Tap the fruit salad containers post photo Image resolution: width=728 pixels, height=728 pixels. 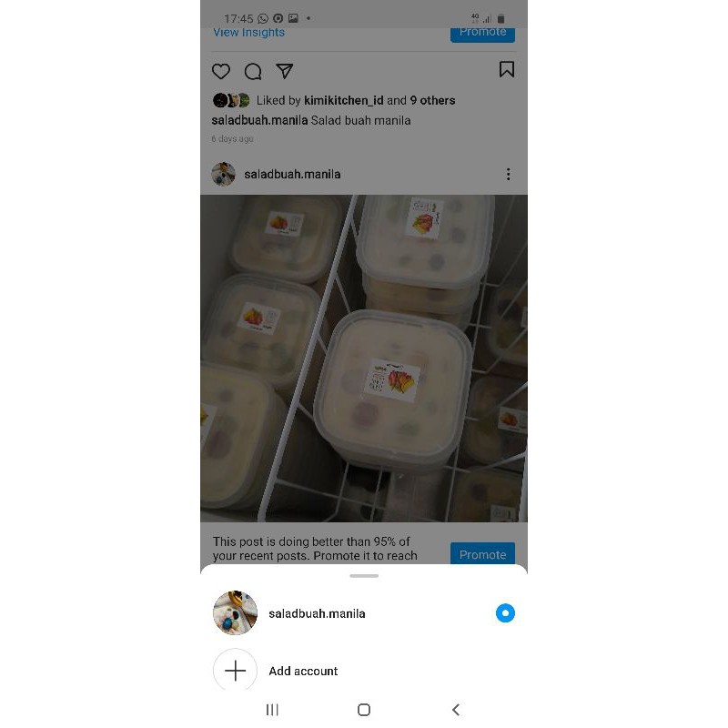coord(364,358)
